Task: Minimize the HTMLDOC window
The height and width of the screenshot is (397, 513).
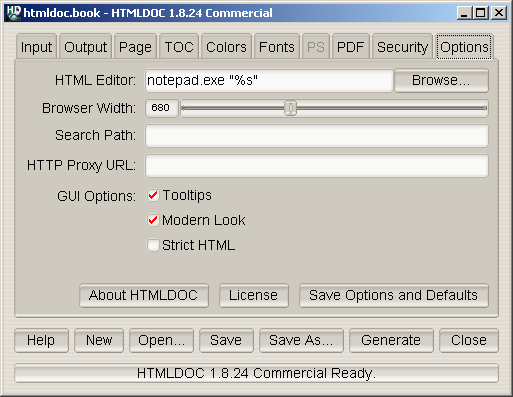Action: pyautogui.click(x=464, y=13)
